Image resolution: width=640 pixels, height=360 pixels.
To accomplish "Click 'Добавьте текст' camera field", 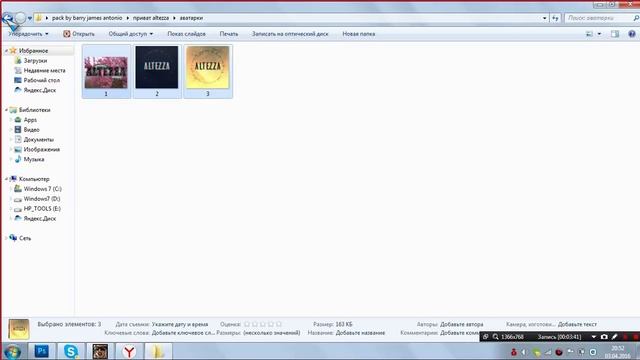I will [578, 324].
